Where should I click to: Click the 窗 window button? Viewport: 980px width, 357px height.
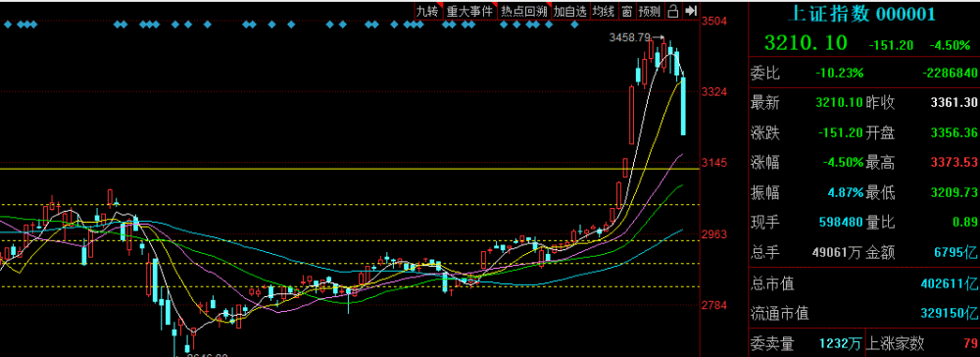tap(627, 11)
